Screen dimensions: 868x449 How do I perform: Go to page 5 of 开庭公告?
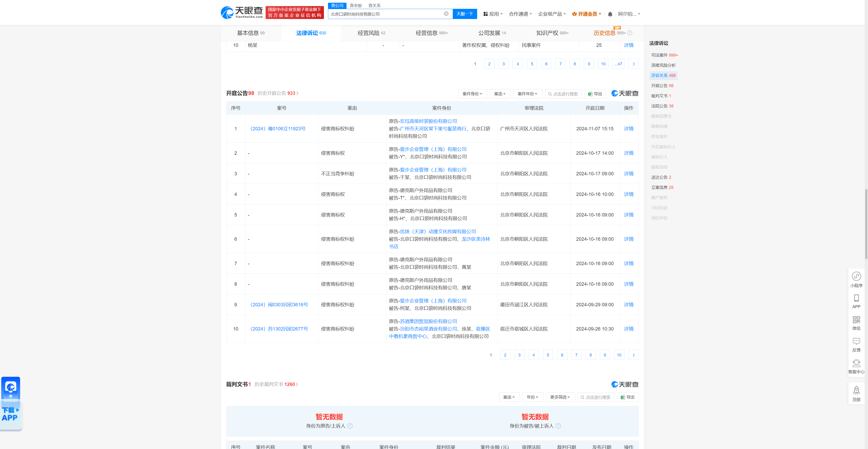[x=547, y=355]
